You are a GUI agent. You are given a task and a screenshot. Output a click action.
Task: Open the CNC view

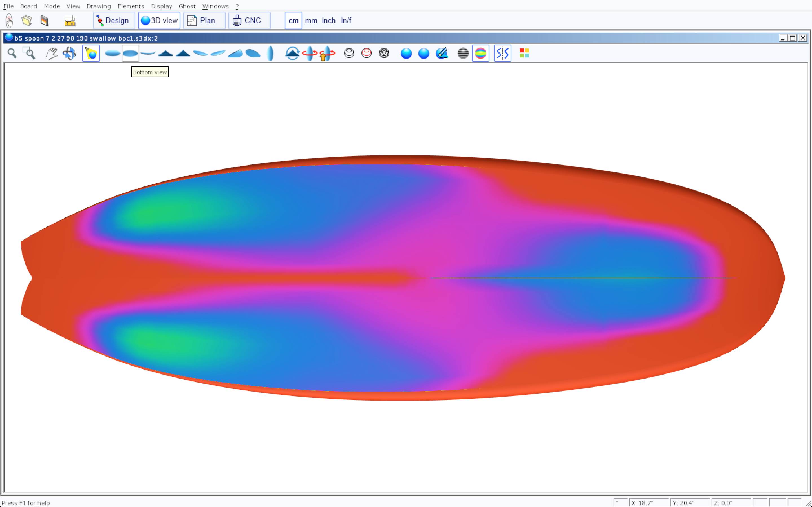(x=249, y=21)
